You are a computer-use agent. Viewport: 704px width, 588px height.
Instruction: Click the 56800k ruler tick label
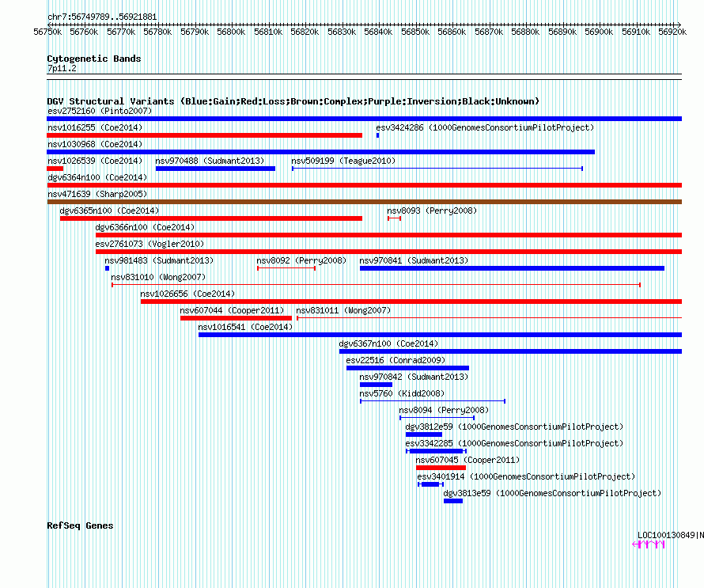(231, 32)
